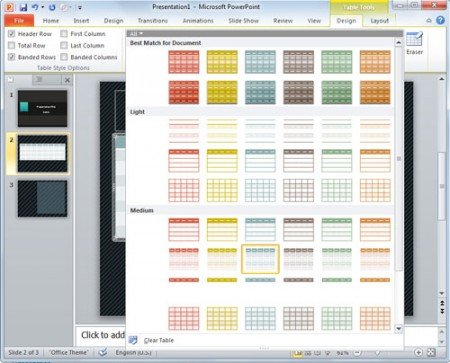Viewport: 450px width, 363px height.
Task: Switch to Normal view in status bar
Action: click(x=298, y=353)
